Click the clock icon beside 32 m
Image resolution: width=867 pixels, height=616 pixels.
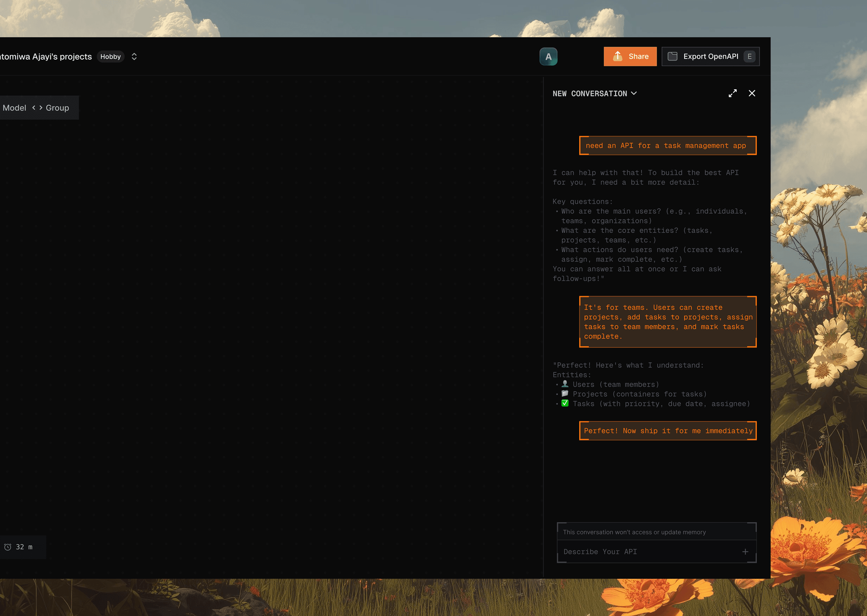8,547
